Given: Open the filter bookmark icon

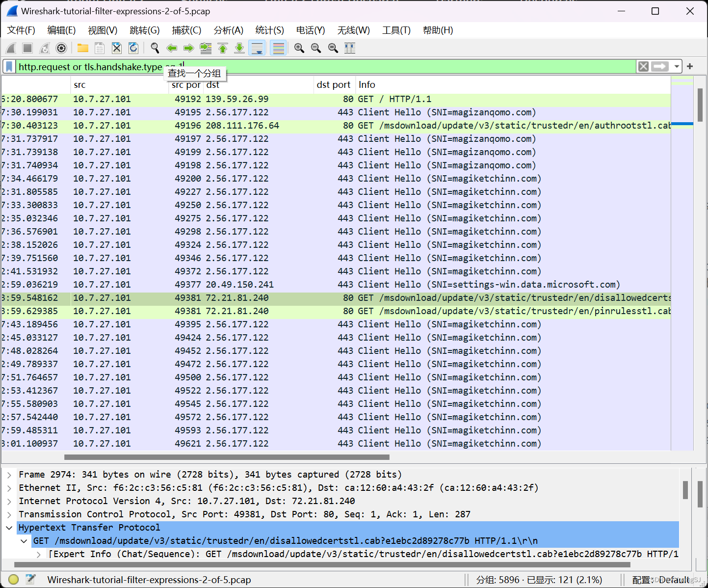Looking at the screenshot, I should click(x=9, y=66).
